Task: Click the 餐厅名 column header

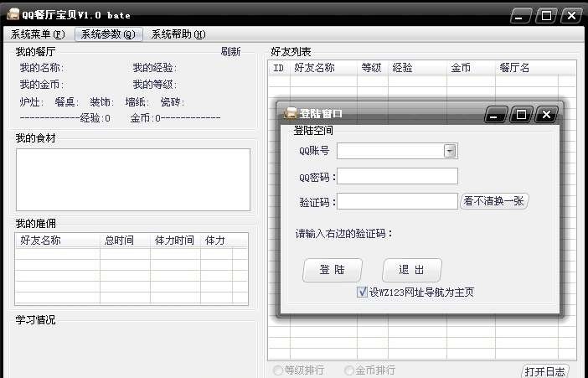Action: pos(527,68)
